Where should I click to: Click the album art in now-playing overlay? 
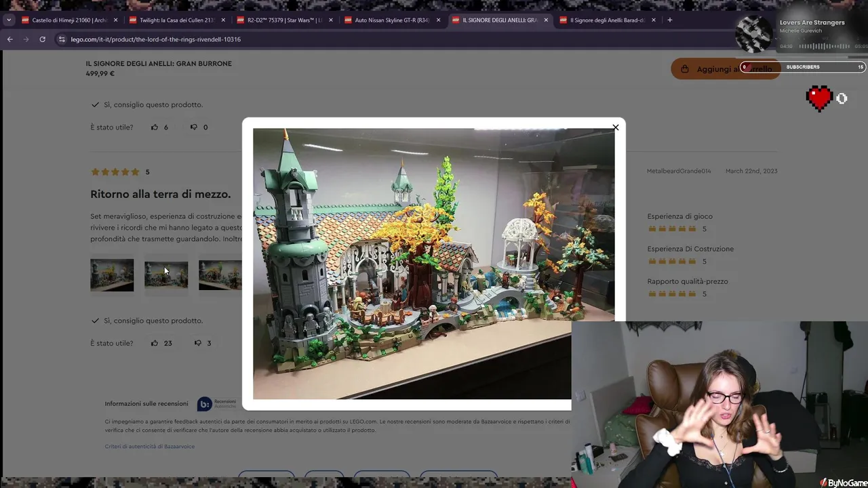click(754, 33)
